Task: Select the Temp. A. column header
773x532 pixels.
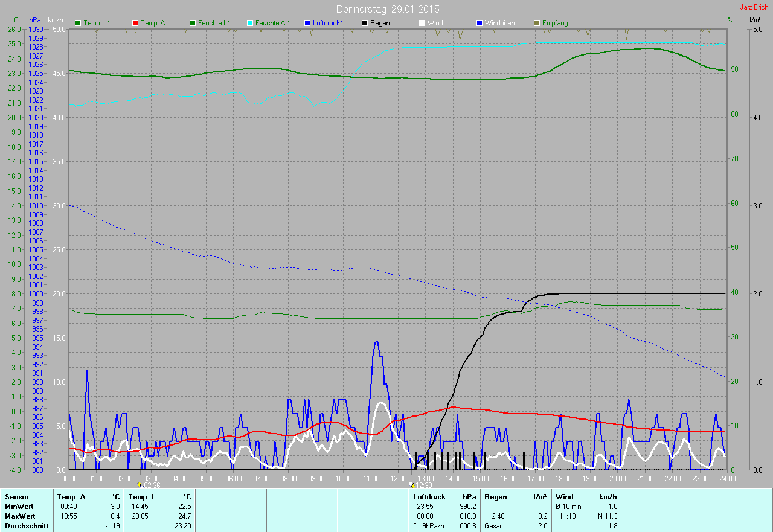Action: point(72,496)
